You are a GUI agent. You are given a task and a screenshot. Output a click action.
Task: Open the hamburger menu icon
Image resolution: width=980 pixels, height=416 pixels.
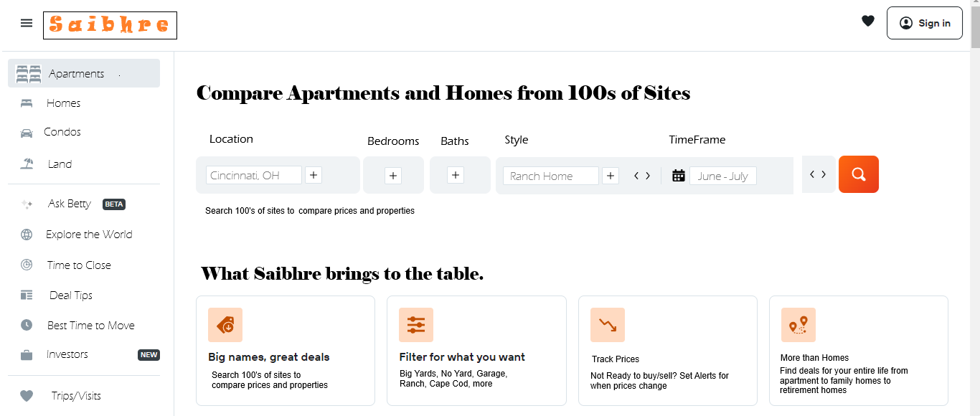27,23
